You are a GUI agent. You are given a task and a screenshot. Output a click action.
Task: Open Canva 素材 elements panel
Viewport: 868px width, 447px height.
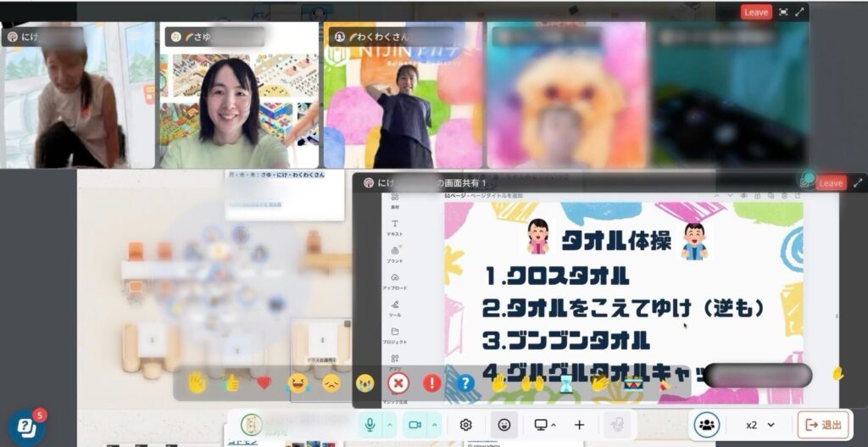[x=395, y=200]
